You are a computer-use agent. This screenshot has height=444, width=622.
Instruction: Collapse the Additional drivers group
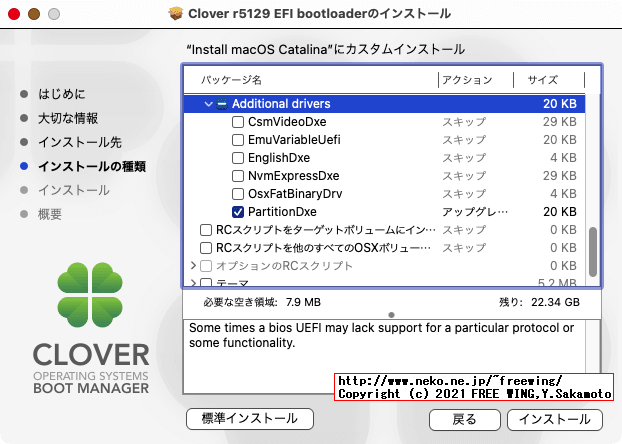(x=208, y=104)
